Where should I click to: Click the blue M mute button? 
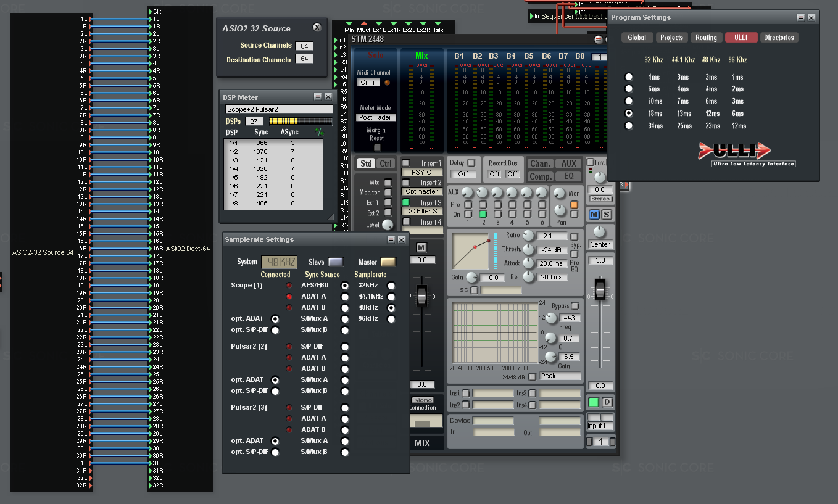(x=594, y=215)
